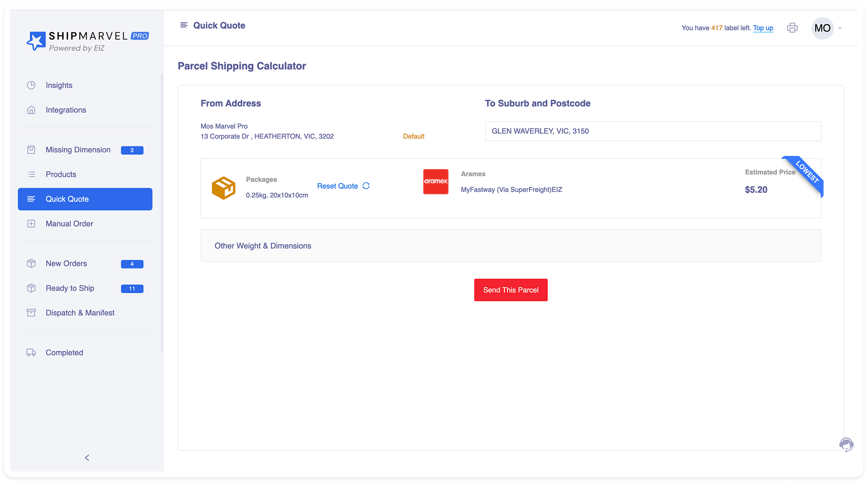Screen dimensions: 868x483
Task: Click the printer icon in header
Action: click(792, 28)
